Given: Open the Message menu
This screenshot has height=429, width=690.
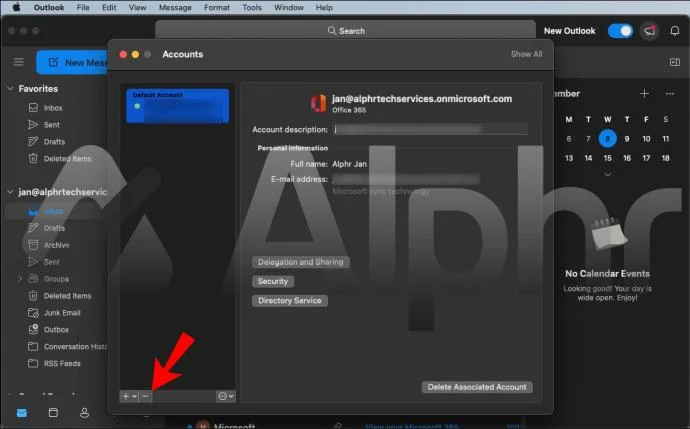Looking at the screenshot, I should pos(175,7).
